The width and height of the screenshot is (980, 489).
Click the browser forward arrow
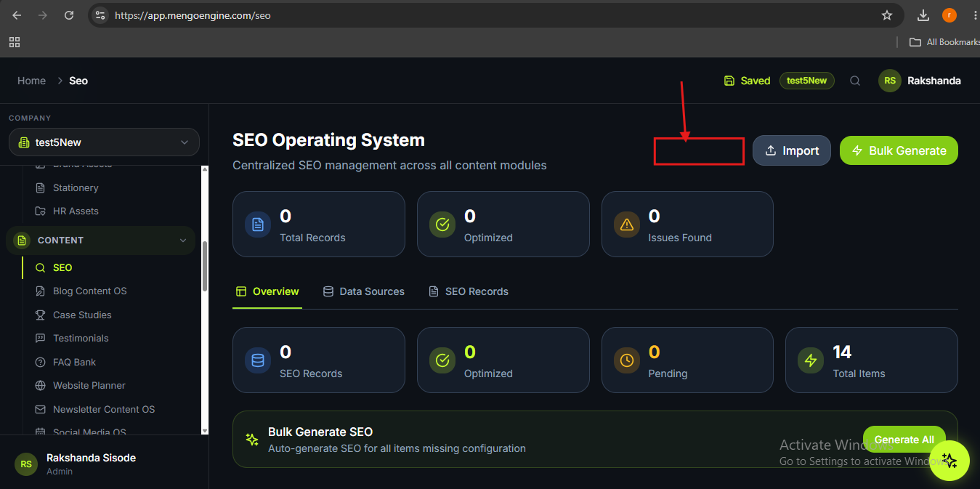click(x=43, y=15)
